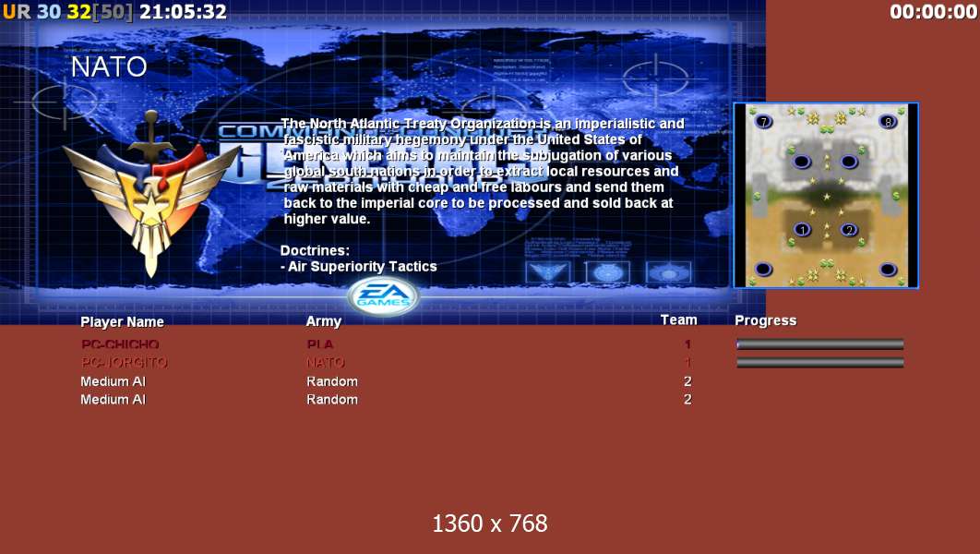
Task: Click the EA Games logo
Action: (383, 295)
